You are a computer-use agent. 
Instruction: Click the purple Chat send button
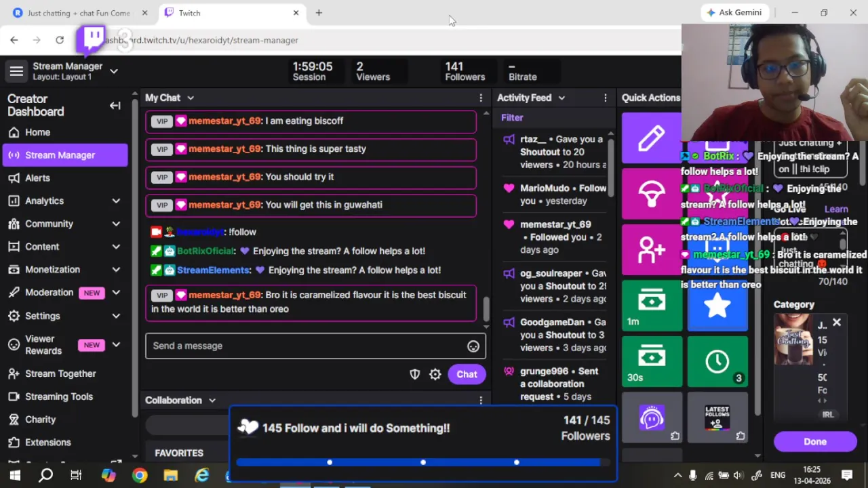(x=467, y=374)
